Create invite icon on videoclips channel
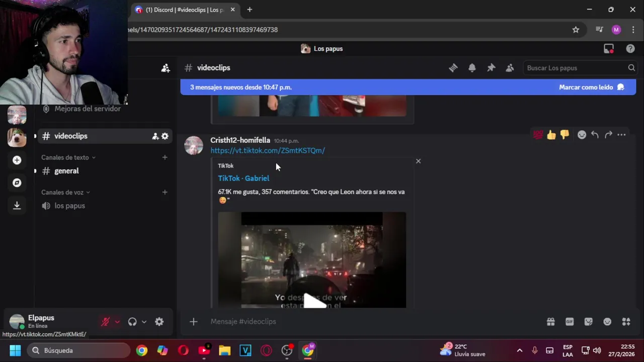 click(x=155, y=136)
